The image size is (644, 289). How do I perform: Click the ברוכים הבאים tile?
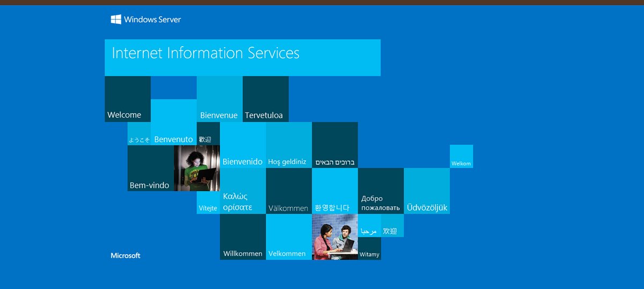335,145
